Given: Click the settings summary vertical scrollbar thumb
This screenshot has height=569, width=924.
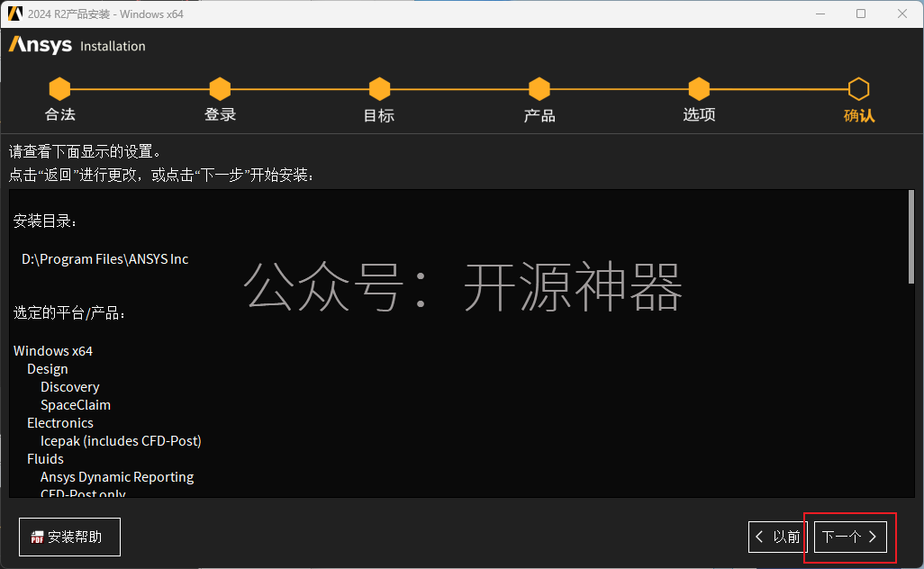Looking at the screenshot, I should tap(911, 237).
